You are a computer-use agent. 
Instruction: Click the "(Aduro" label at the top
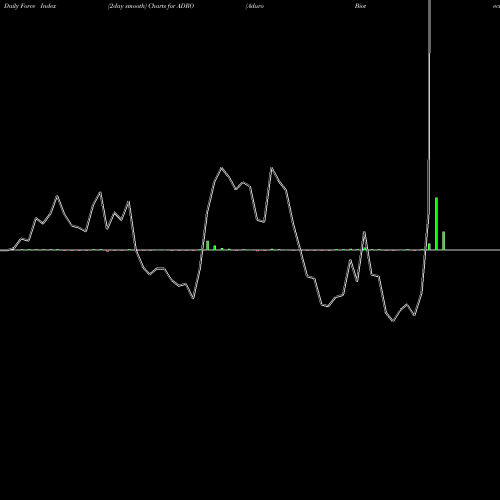point(255,6)
